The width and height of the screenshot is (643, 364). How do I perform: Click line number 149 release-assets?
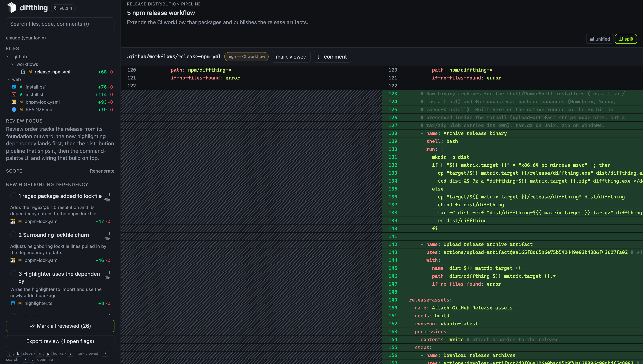point(393,300)
